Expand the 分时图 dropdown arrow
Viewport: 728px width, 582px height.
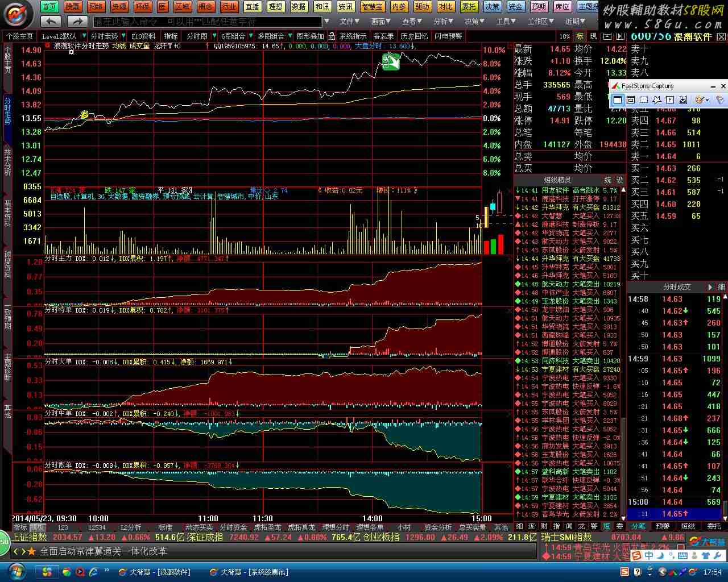[213, 36]
